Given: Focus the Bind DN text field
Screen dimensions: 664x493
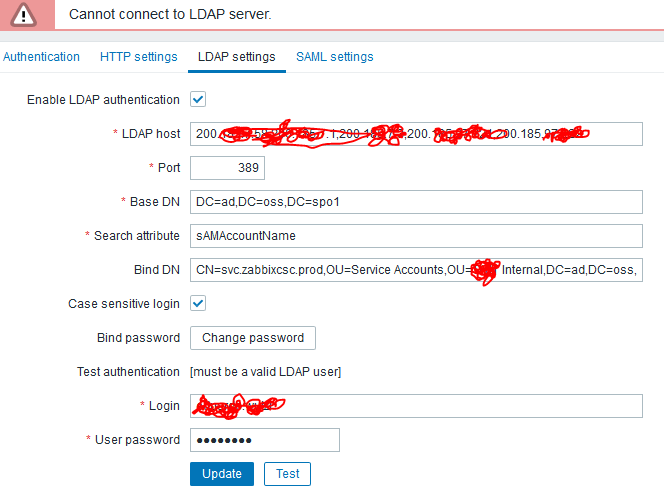Looking at the screenshot, I should coord(415,270).
